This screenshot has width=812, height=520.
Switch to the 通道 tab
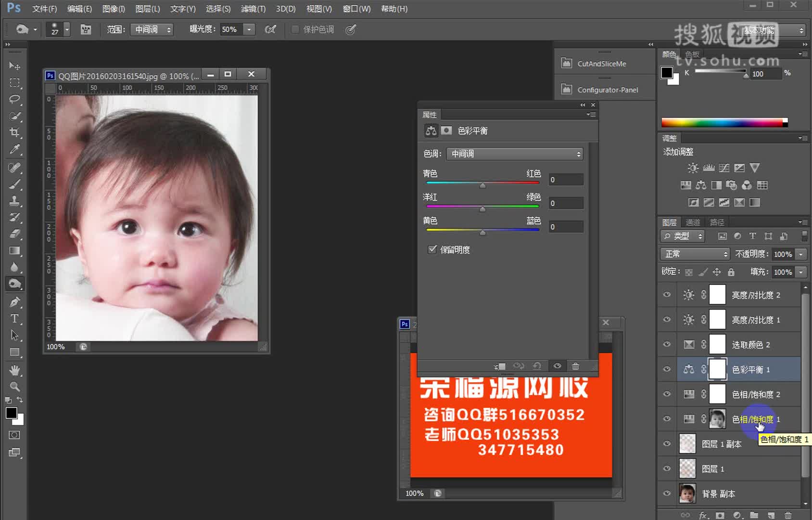[x=693, y=222]
